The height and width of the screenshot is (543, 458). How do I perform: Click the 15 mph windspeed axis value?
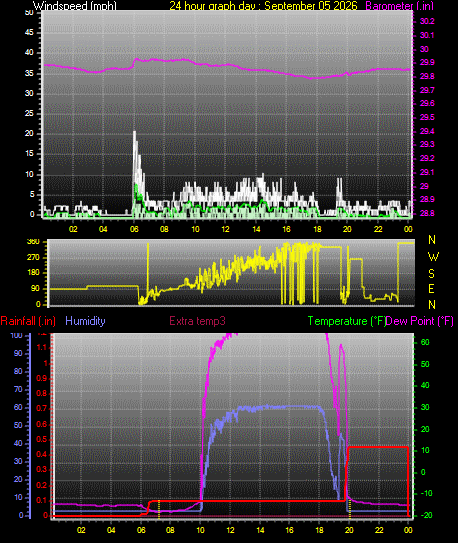[x=29, y=154]
